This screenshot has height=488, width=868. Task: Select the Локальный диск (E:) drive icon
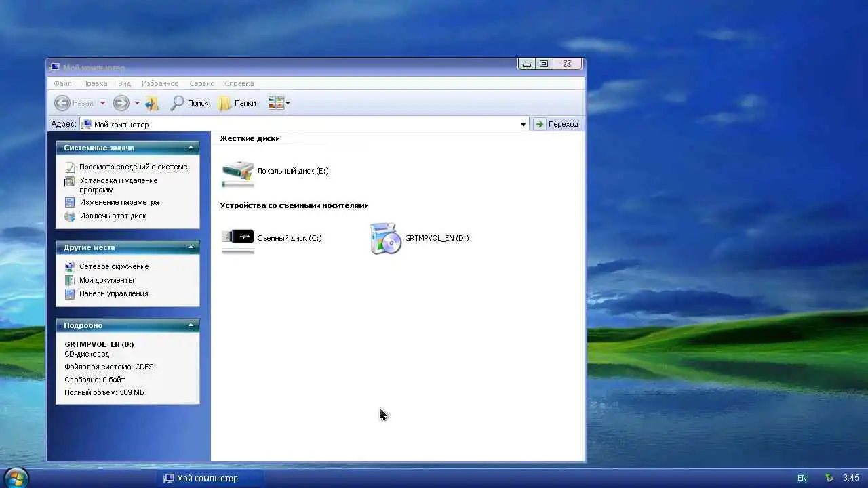pyautogui.click(x=238, y=173)
